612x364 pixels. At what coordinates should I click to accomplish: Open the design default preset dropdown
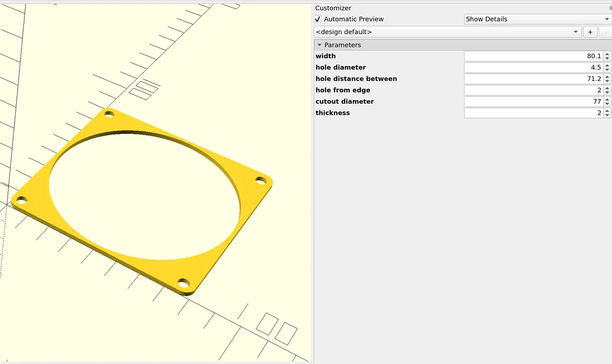point(447,32)
